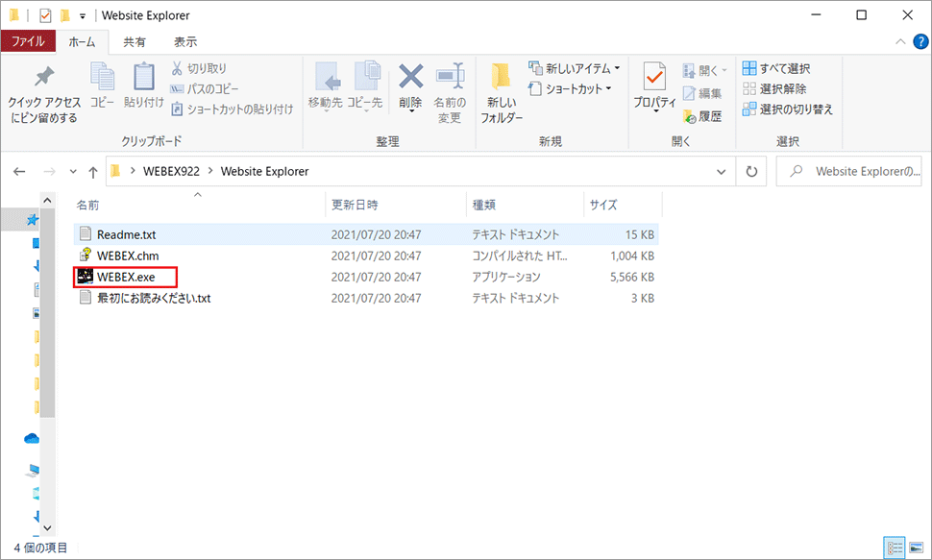The image size is (932, 560).
Task: Select Cut (切り取り) scissors command
Action: point(199,68)
